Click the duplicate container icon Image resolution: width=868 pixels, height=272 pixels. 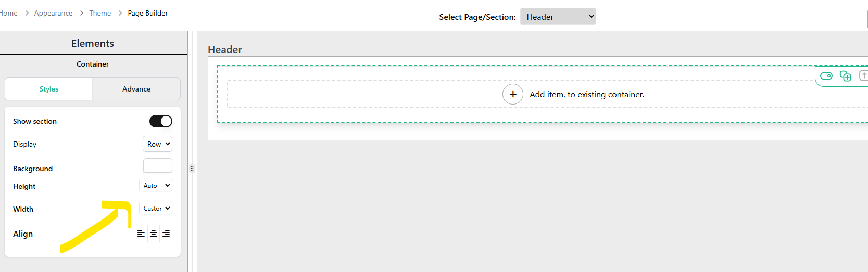(x=846, y=76)
